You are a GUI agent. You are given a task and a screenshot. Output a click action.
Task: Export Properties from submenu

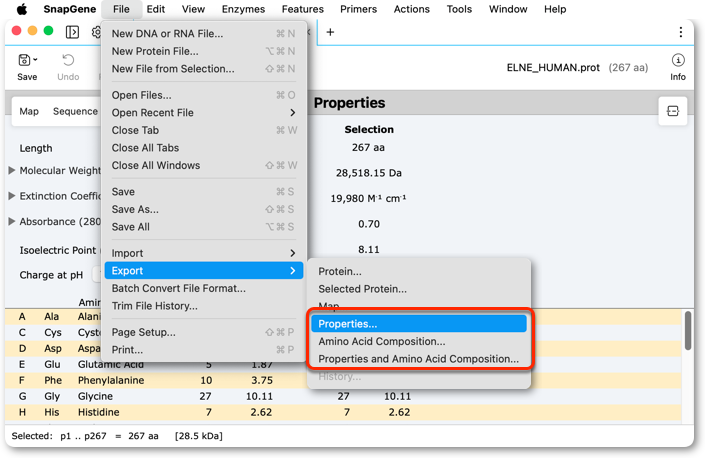tap(419, 324)
